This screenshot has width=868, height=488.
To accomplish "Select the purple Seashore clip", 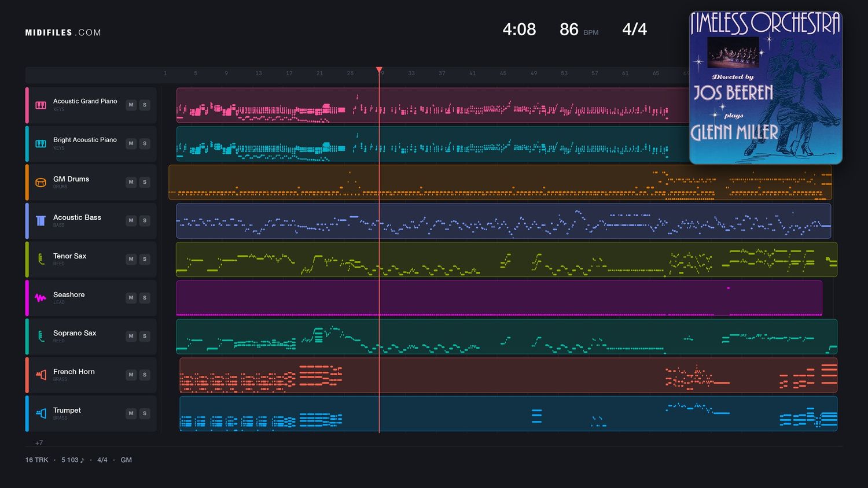I will click(499, 298).
